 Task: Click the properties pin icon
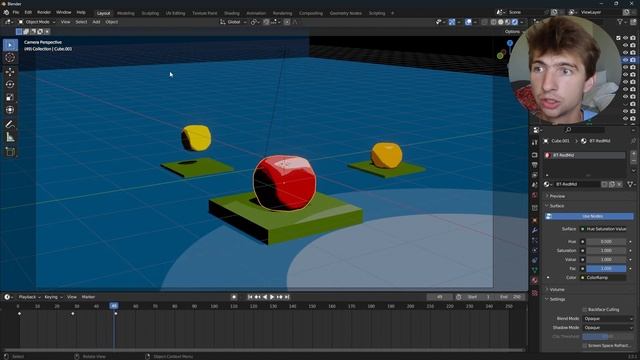coord(633,141)
